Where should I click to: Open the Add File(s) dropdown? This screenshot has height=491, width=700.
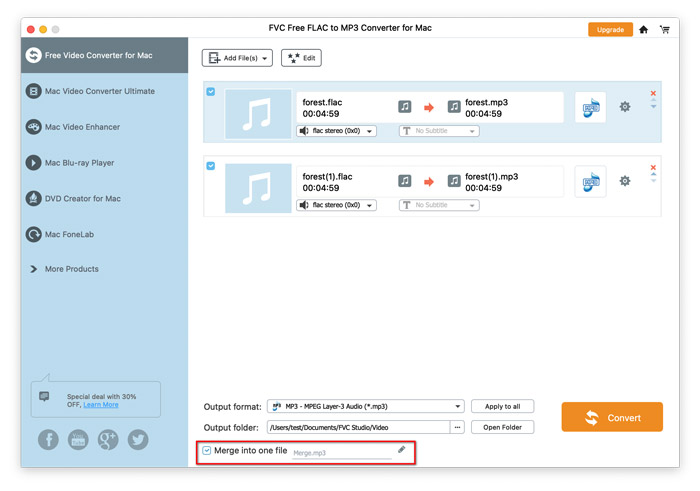click(x=237, y=58)
